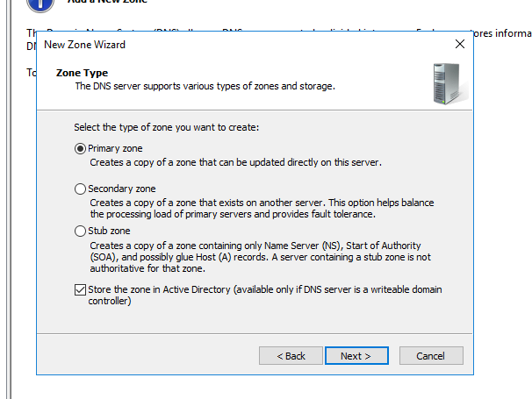Click the DNS server tower icon
The width and height of the screenshot is (532, 399).
(449, 83)
